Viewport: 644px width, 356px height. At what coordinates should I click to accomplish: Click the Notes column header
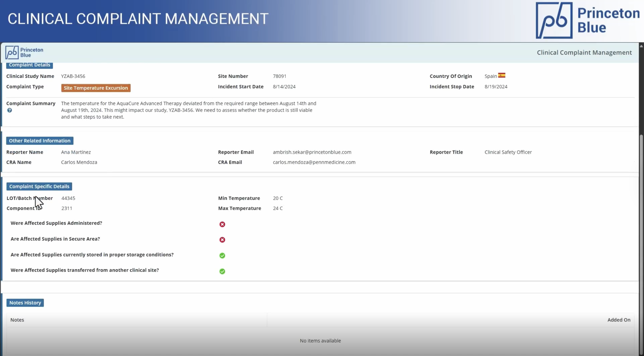pos(17,320)
